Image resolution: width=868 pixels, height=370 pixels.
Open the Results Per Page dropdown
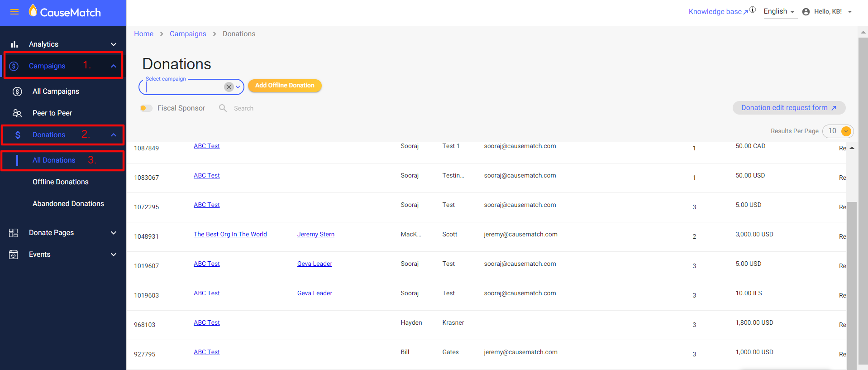pos(838,131)
